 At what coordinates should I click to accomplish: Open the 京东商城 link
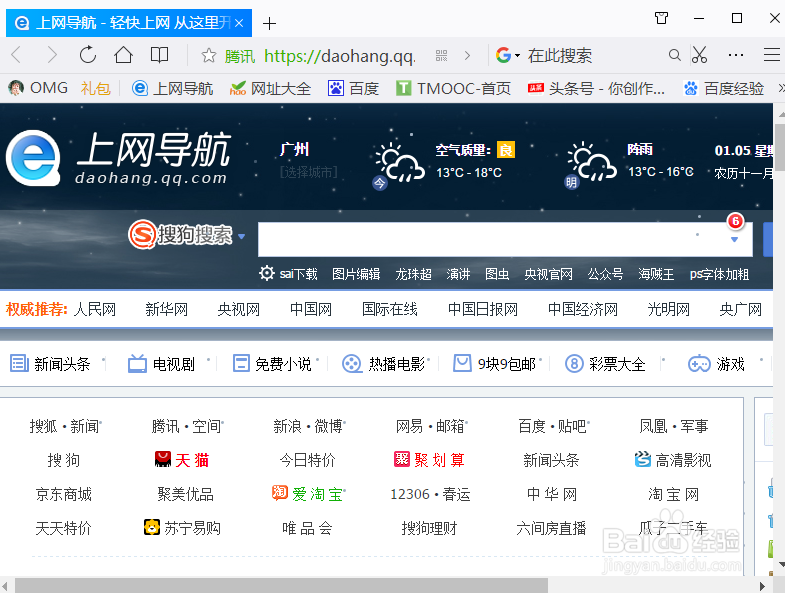tap(64, 494)
